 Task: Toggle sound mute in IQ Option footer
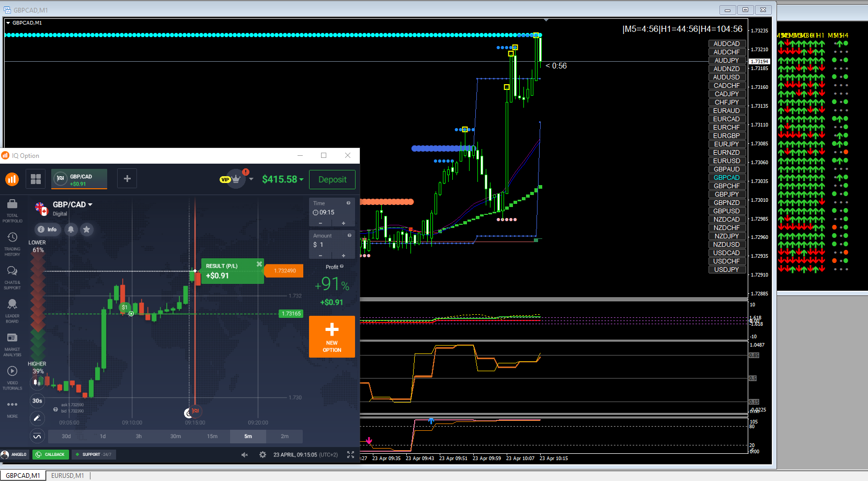click(x=244, y=455)
